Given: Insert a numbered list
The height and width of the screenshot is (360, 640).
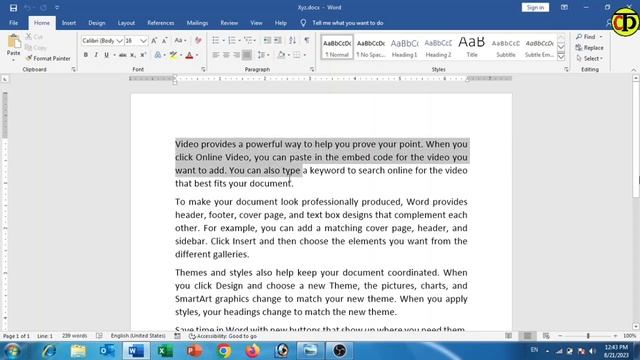Looking at the screenshot, I should tap(231, 40).
